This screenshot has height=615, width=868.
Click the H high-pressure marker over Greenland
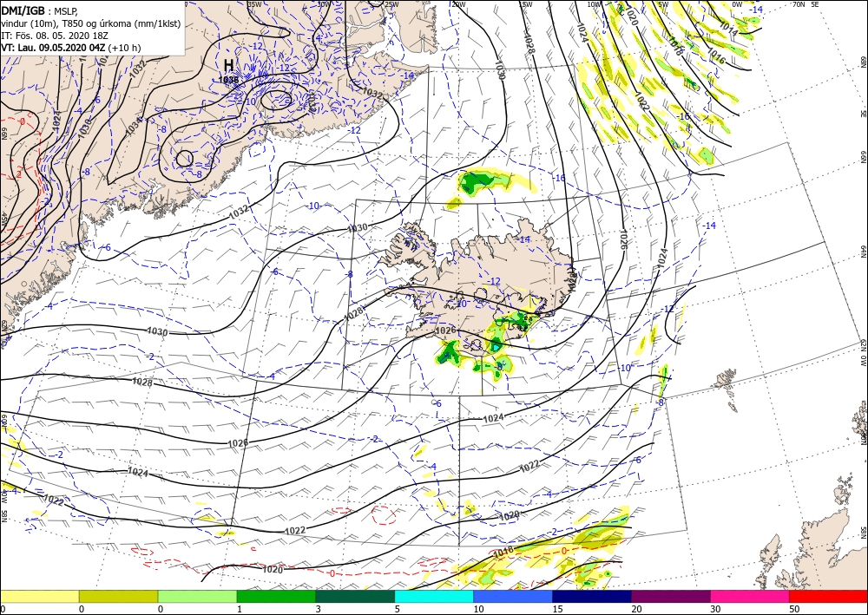(x=228, y=65)
